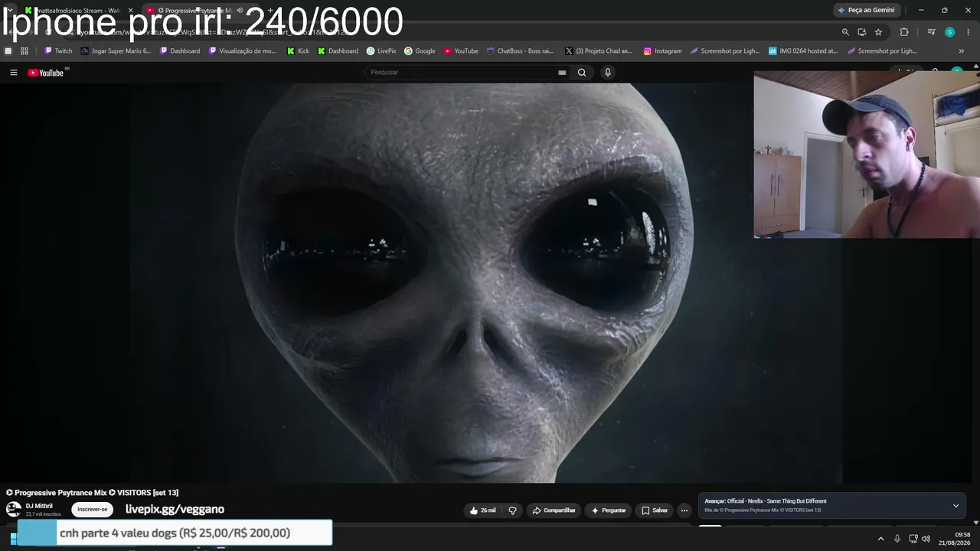Open more actions three-dot menu under video
This screenshot has height=551, width=980.
click(x=684, y=510)
